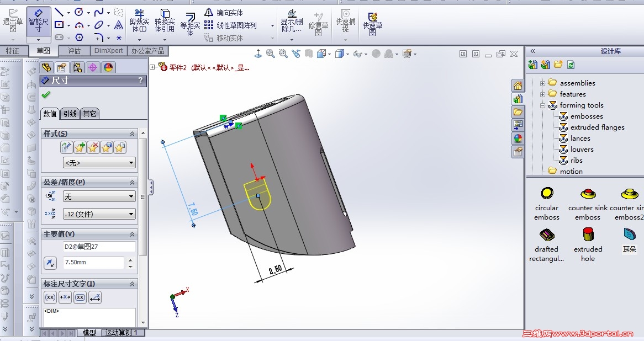This screenshot has height=341, width=644.
Task: Open the precision .12 (文件) dropdown
Action: click(x=99, y=214)
